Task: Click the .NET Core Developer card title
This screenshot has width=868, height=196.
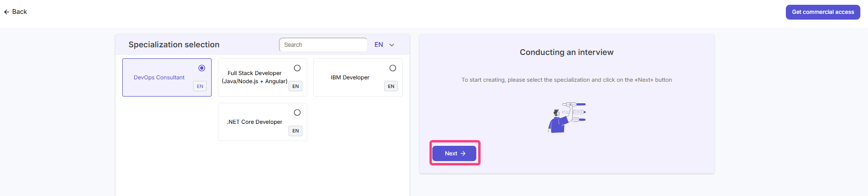Action: [x=255, y=122]
